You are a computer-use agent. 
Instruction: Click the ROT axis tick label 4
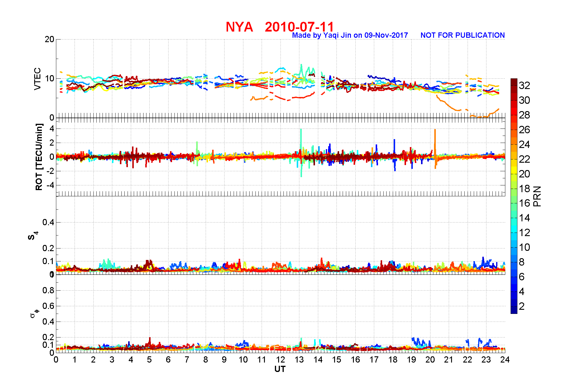pos(52,129)
